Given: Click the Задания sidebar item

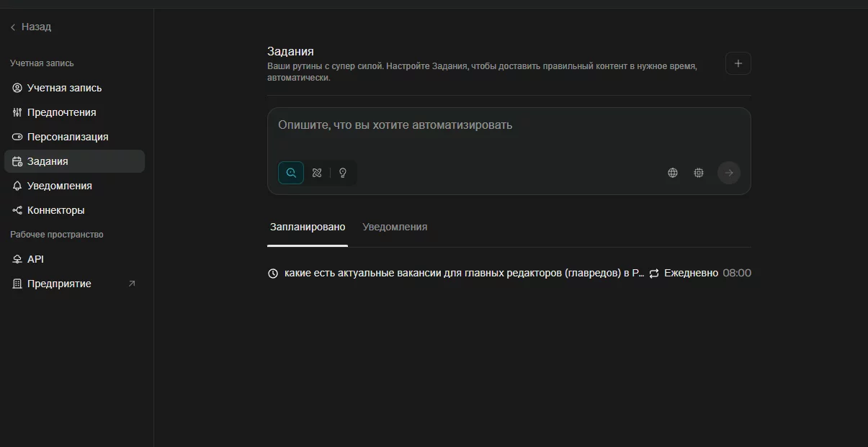Looking at the screenshot, I should (48, 161).
